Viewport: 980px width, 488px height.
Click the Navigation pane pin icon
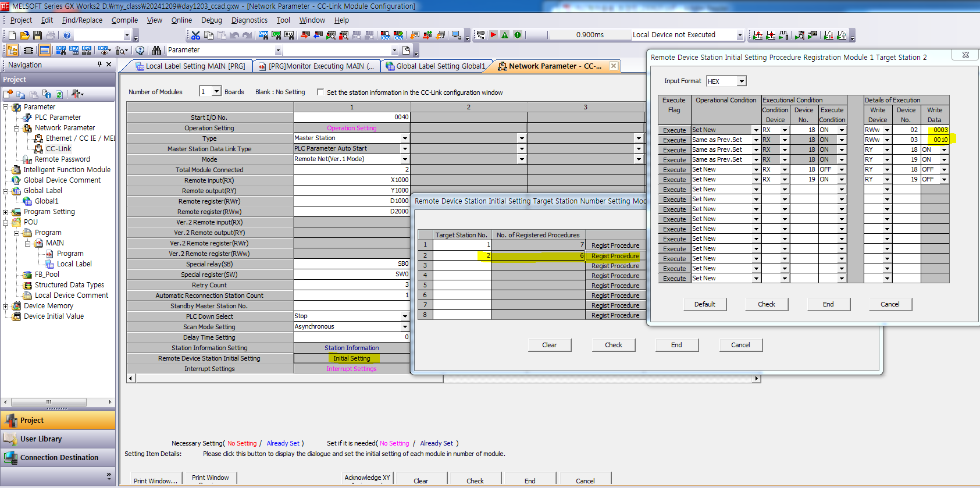pyautogui.click(x=100, y=65)
